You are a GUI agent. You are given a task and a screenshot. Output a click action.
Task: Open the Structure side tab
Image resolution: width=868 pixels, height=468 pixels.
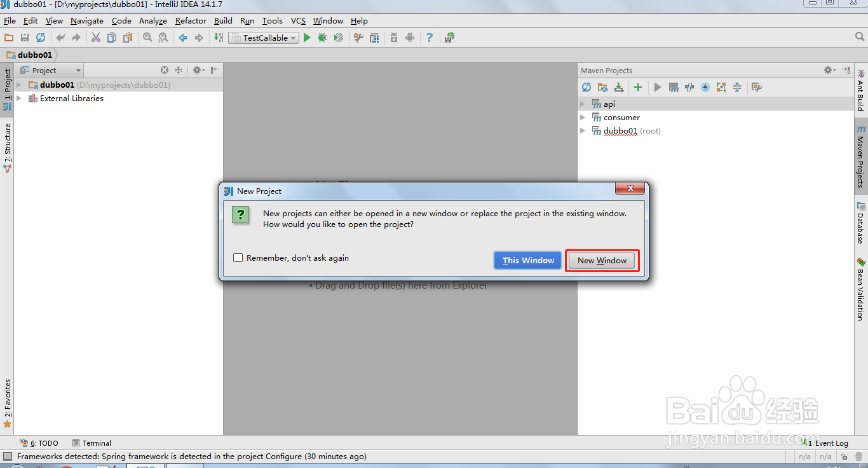coord(7,148)
